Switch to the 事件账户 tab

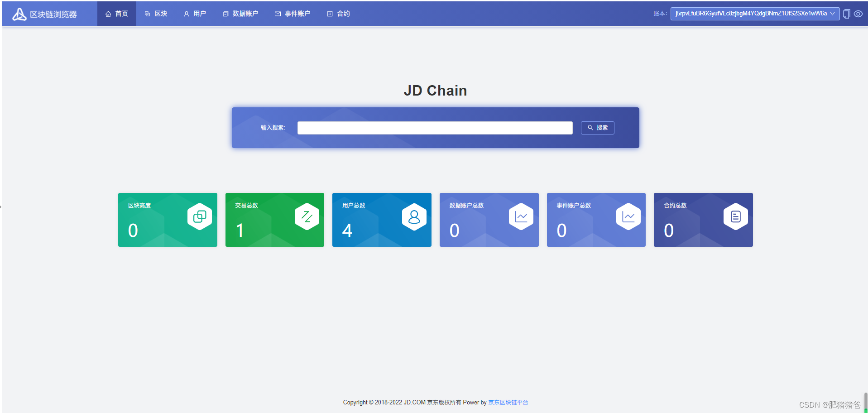tap(293, 14)
